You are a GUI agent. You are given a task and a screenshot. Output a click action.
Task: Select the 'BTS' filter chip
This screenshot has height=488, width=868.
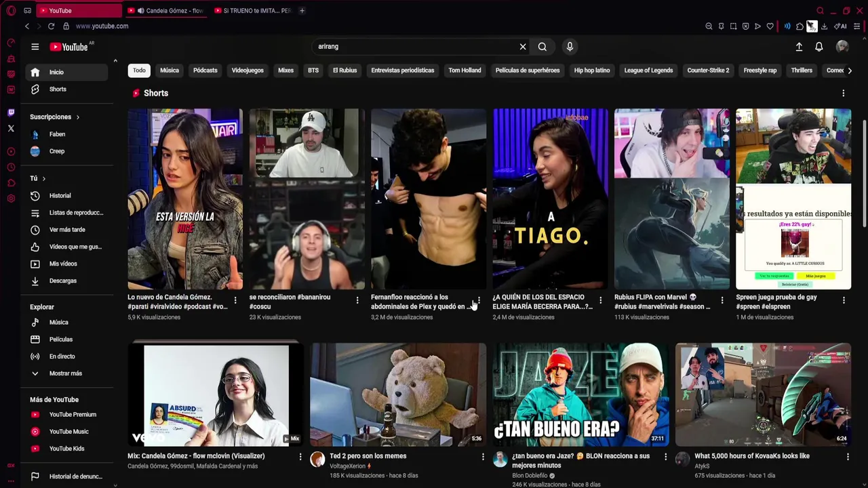313,70
